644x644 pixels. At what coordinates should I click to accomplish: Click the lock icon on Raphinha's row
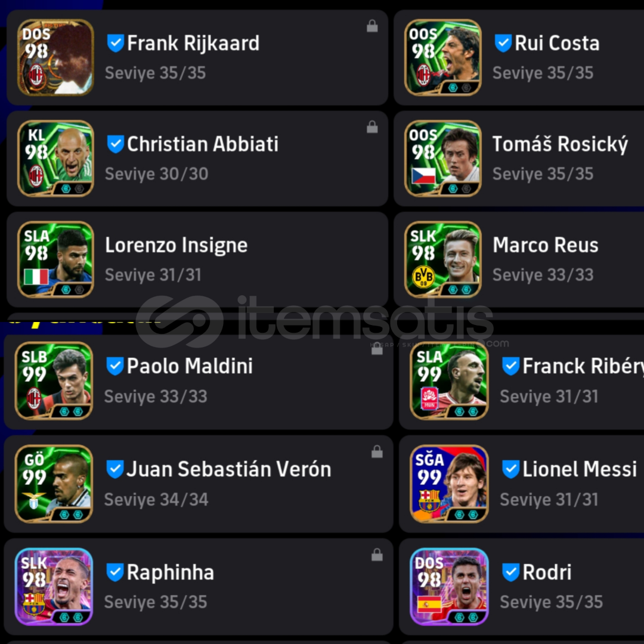click(x=377, y=555)
